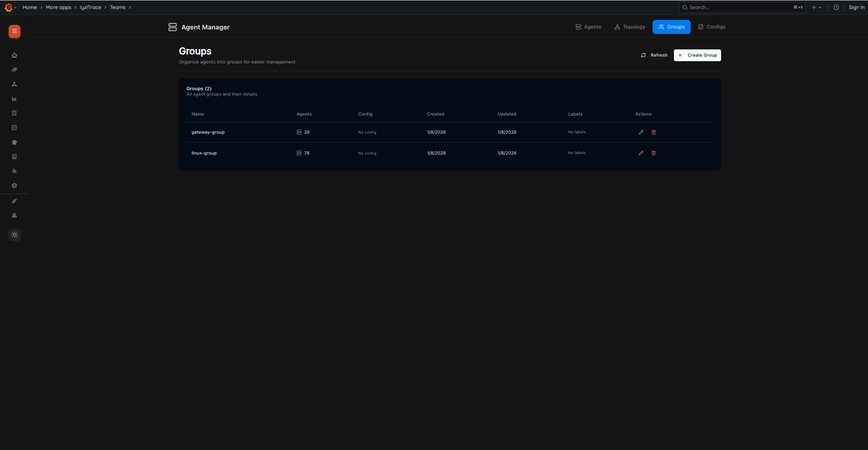Click the Grafana logo
The image size is (868, 450).
(8, 7)
